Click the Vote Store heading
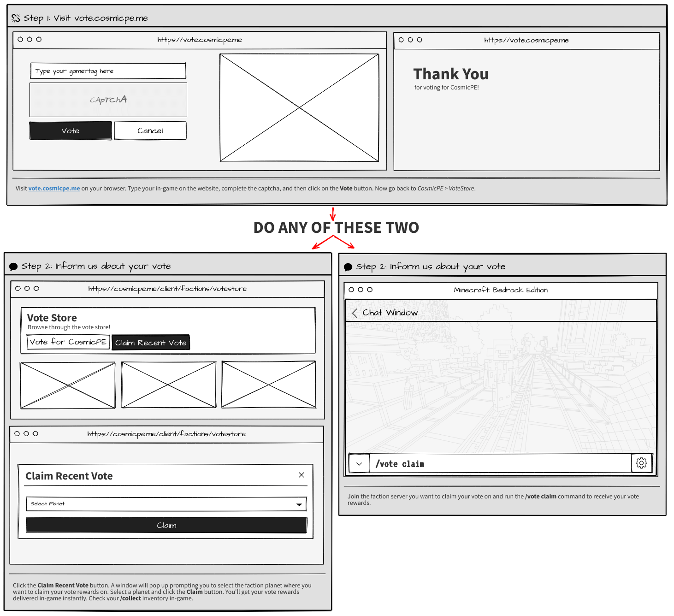 [x=52, y=318]
